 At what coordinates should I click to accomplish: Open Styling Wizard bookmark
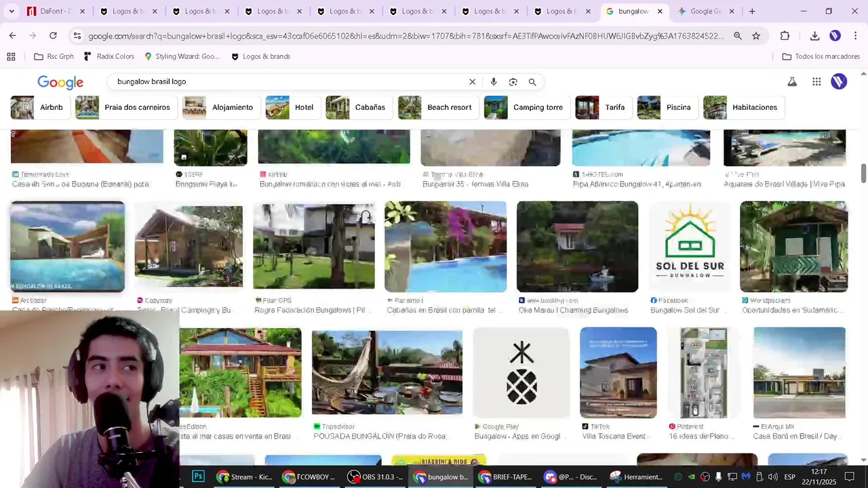pyautogui.click(x=182, y=57)
